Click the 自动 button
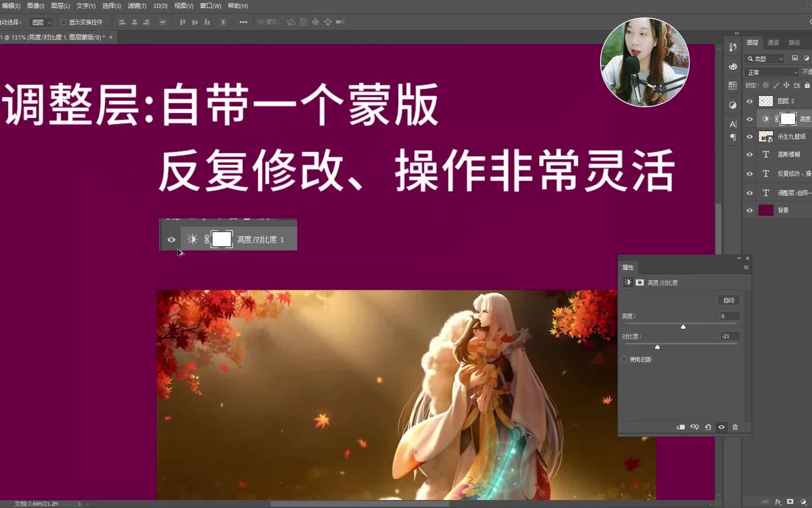The height and width of the screenshot is (508, 812). 729,300
